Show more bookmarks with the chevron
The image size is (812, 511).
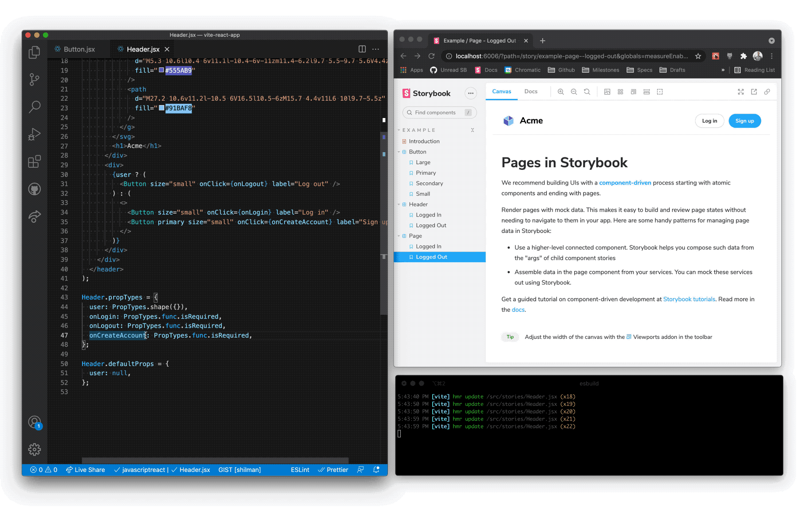tap(723, 70)
